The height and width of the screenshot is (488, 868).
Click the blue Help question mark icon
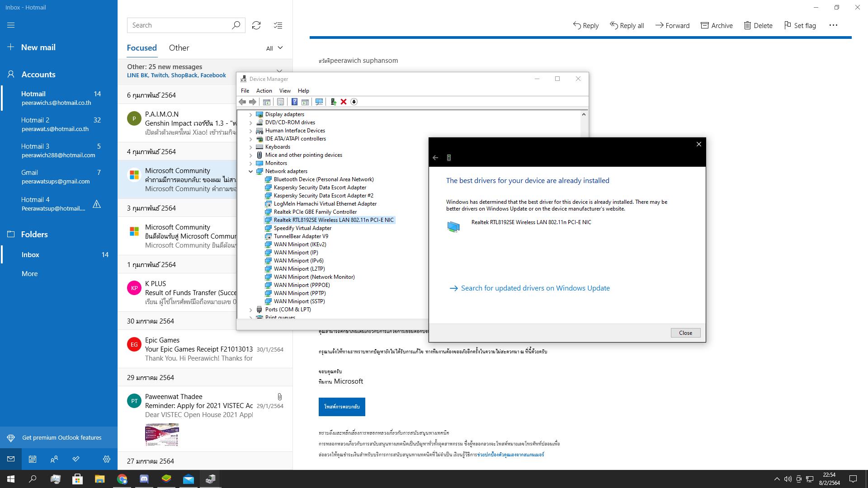tap(294, 102)
